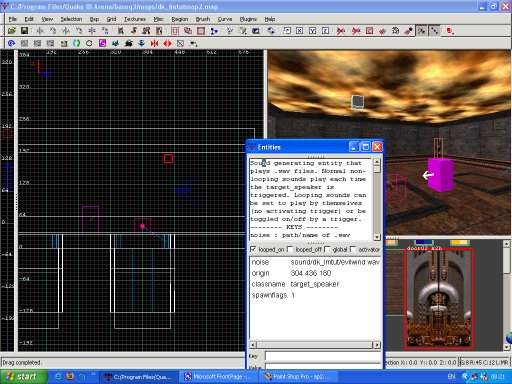
Task: Click the scale lock Z icon
Action: tap(326, 31)
